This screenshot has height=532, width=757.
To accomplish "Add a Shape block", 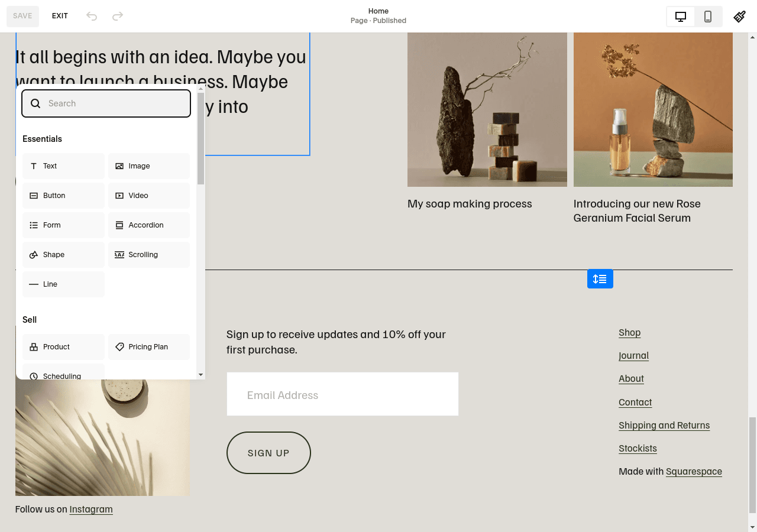I will (x=63, y=255).
